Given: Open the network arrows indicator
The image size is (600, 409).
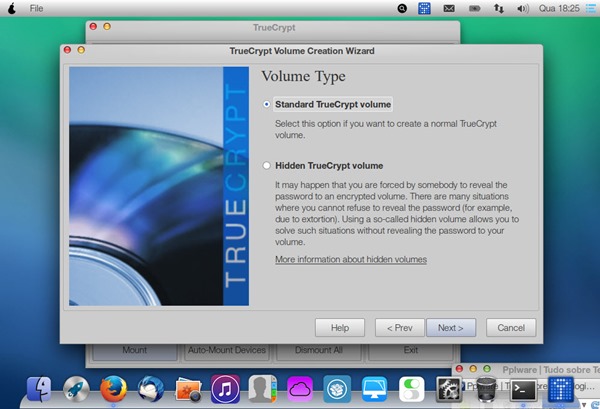Looking at the screenshot, I should point(499,8).
